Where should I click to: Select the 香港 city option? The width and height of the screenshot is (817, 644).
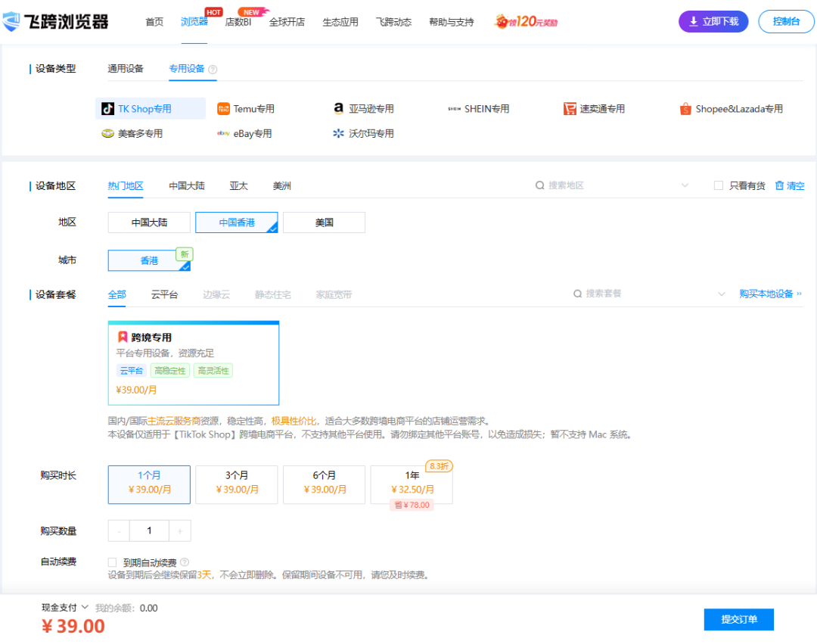(x=149, y=260)
